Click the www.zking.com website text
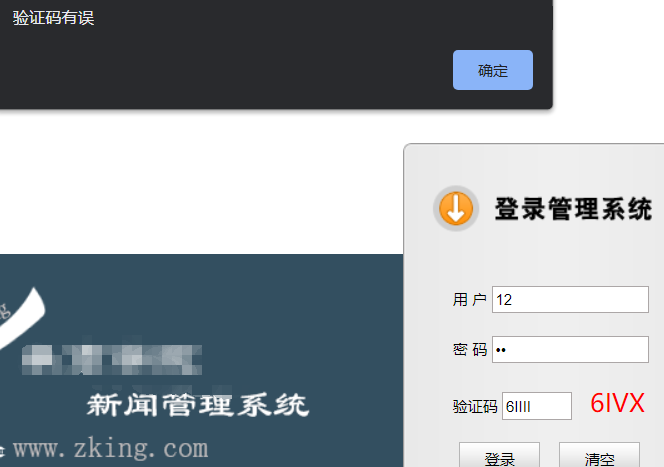Viewport: 664px width, 467px height. click(111, 449)
